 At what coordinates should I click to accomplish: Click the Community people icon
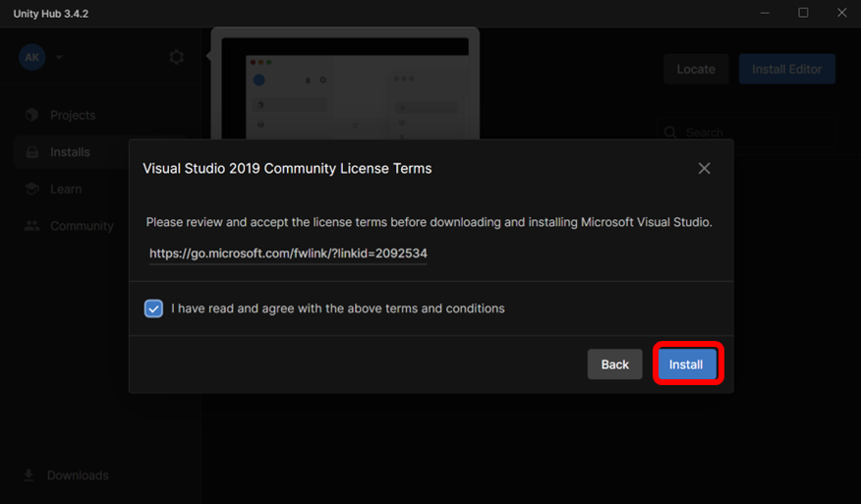tap(31, 226)
